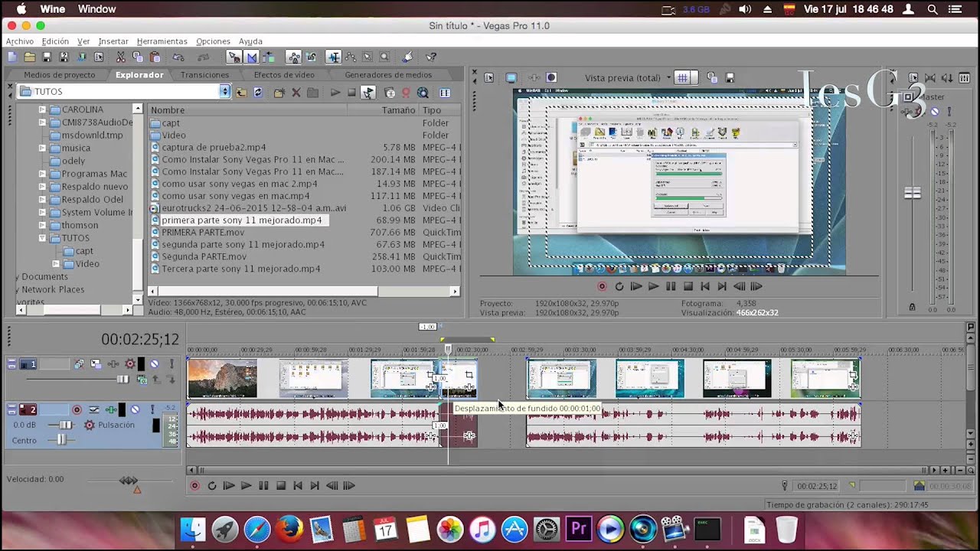
Task: Refresh the Explorer file list
Action: [x=258, y=93]
